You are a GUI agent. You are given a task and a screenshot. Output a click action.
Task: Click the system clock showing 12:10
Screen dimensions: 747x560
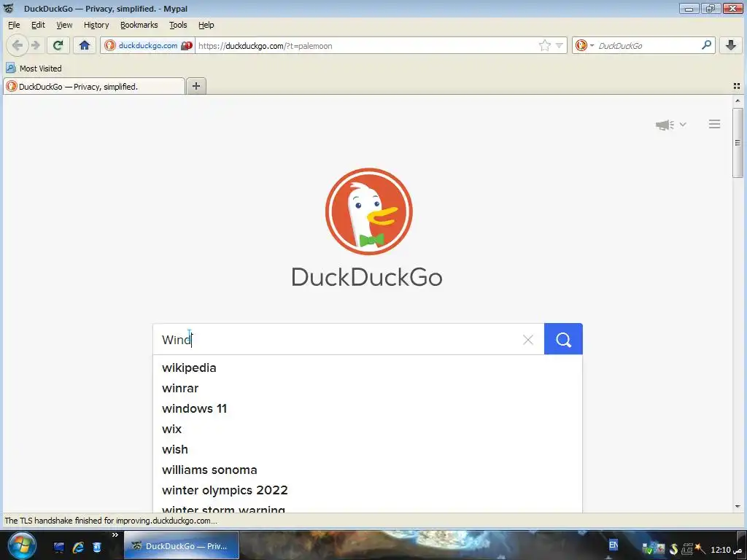tap(726, 550)
